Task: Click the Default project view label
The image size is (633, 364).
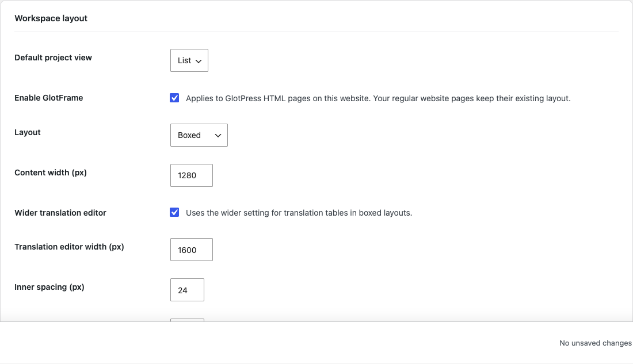Action: [x=54, y=58]
